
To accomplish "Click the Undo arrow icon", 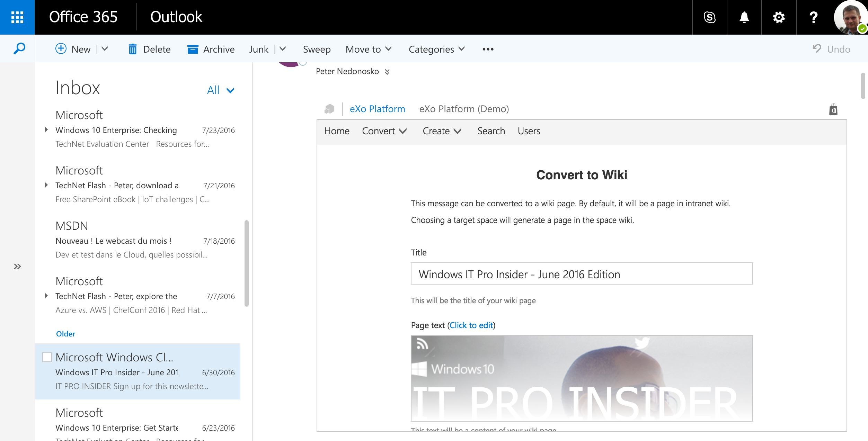I will (x=817, y=48).
